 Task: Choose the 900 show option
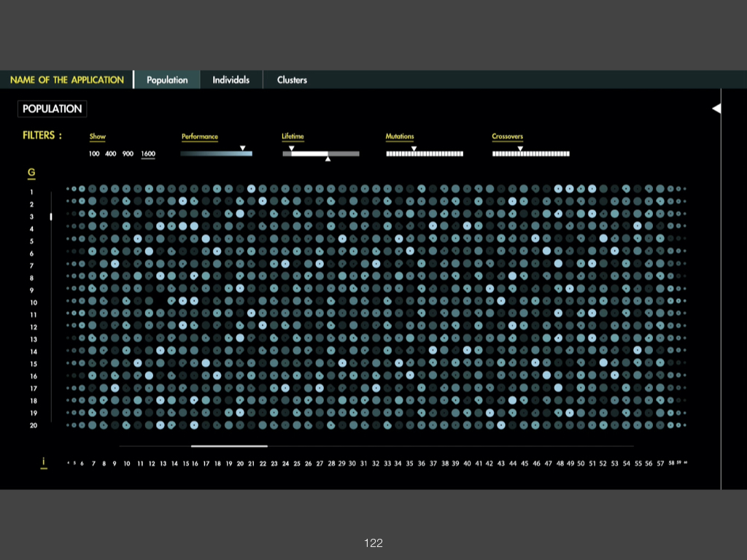(128, 154)
